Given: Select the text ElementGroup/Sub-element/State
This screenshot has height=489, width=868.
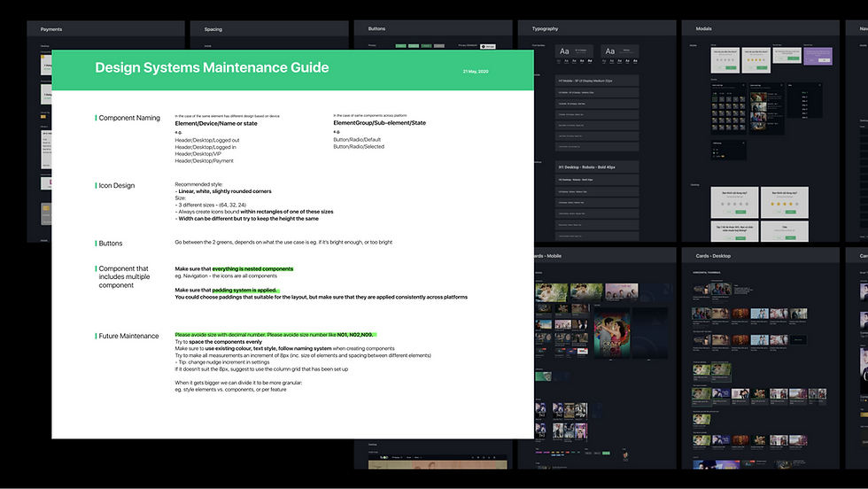Looking at the screenshot, I should (x=379, y=123).
